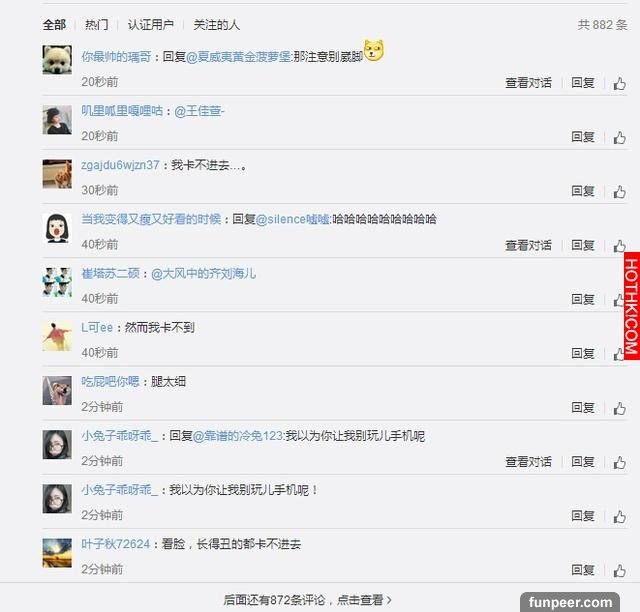Thumbs-up 小兔子乖呀乖_'s reply to 靠谱的冷兔123
The width and height of the screenshot is (640, 612).
pyautogui.click(x=619, y=462)
